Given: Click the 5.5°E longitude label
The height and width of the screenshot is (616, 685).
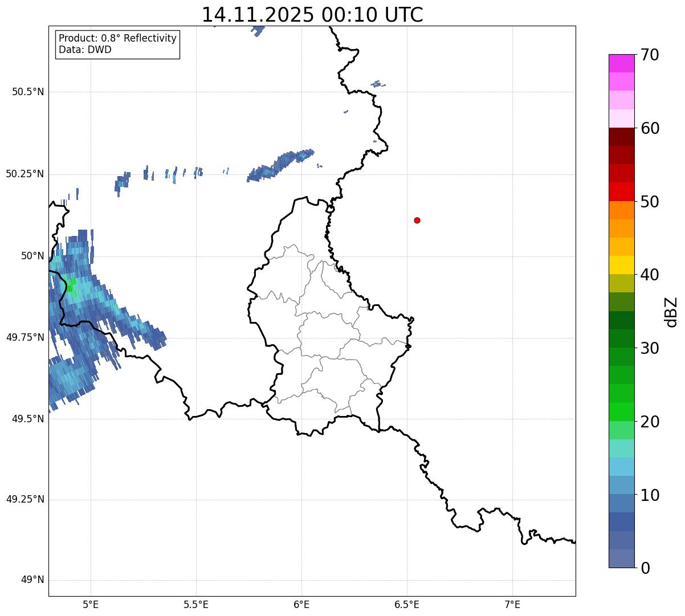Looking at the screenshot, I should (x=196, y=605).
